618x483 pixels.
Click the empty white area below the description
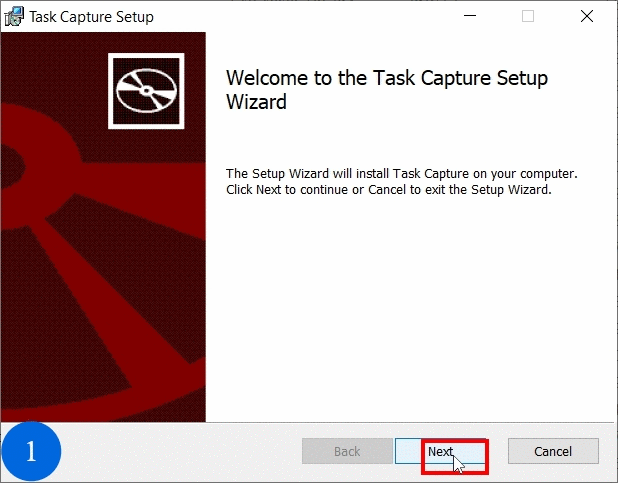[x=410, y=310]
